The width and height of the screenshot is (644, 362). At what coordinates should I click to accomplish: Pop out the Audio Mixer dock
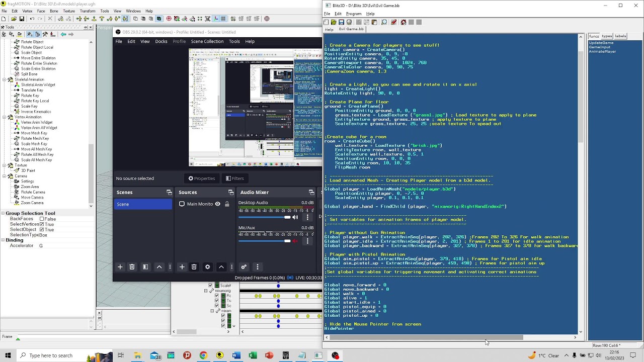pos(311,192)
